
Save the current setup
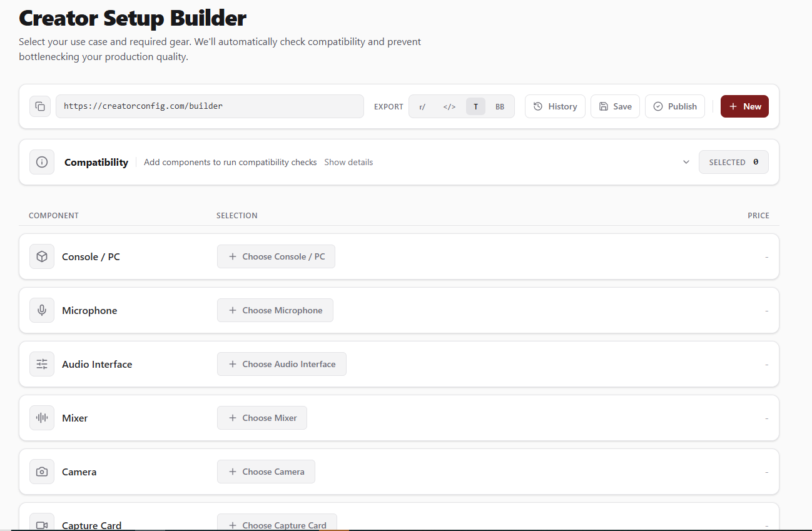(615, 106)
